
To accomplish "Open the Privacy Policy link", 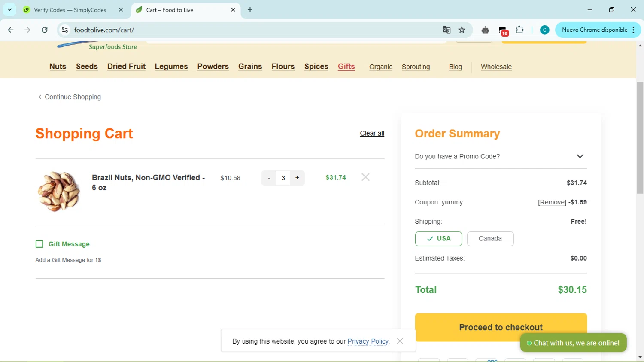I will tap(368, 341).
